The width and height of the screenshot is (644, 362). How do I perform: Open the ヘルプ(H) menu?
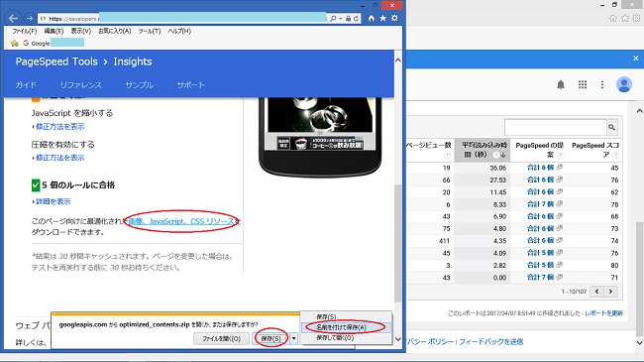(179, 31)
